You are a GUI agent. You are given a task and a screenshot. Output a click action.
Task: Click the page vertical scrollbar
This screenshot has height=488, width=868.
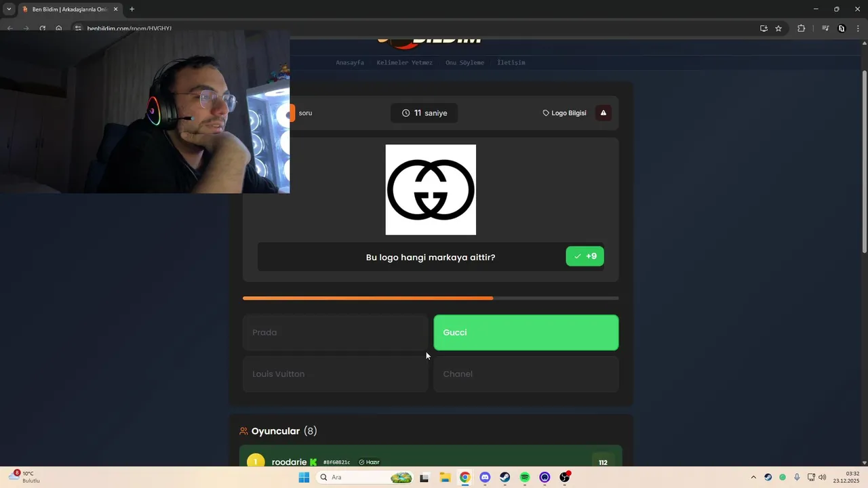point(864,161)
